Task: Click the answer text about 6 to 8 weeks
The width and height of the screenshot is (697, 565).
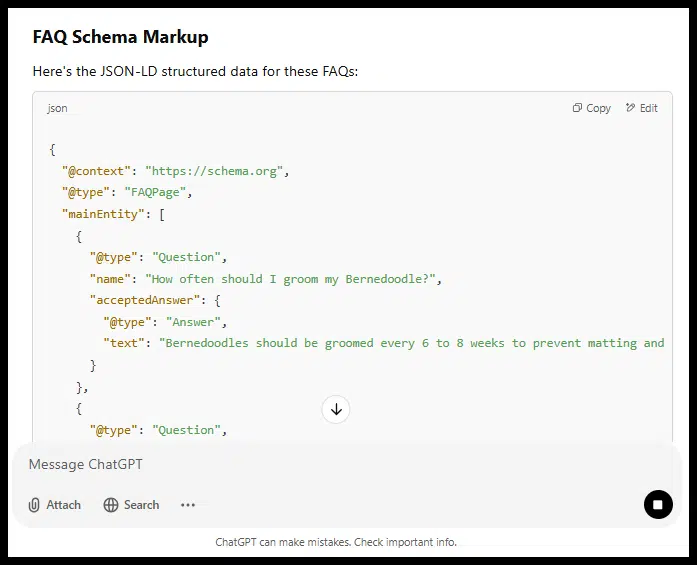Action: [x=412, y=343]
